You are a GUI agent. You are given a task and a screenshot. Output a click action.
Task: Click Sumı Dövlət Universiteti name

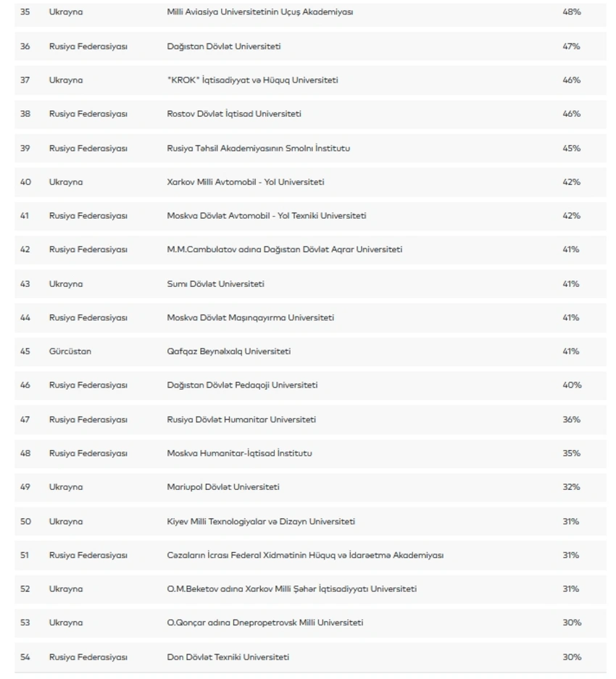coord(215,284)
